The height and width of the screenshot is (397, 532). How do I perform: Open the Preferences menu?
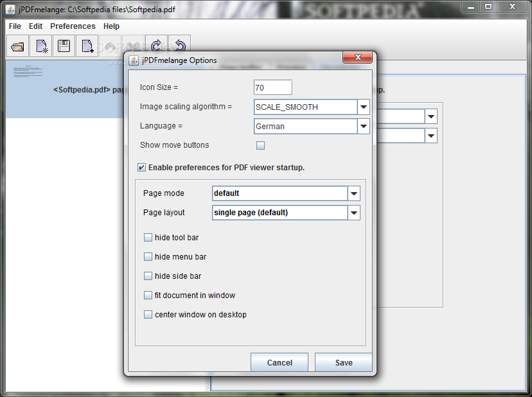pos(73,26)
